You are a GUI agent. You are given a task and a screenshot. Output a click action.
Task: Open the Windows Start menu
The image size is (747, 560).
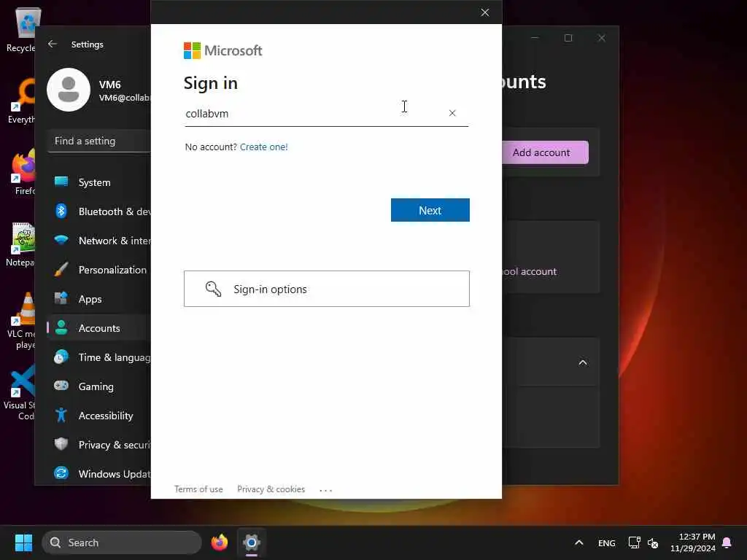[x=24, y=542]
